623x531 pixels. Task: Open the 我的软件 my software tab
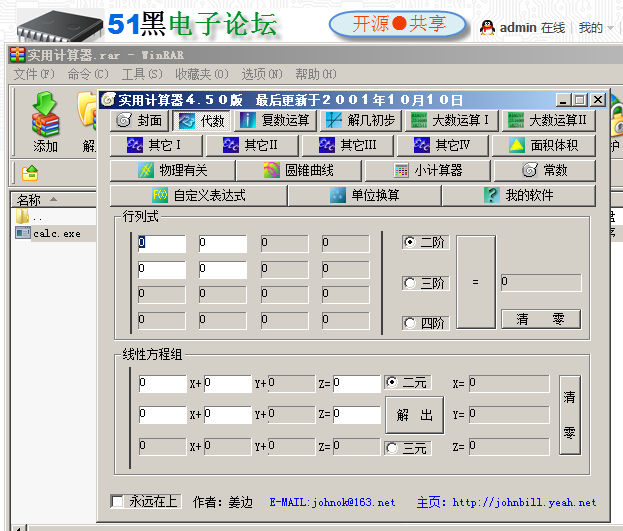519,195
